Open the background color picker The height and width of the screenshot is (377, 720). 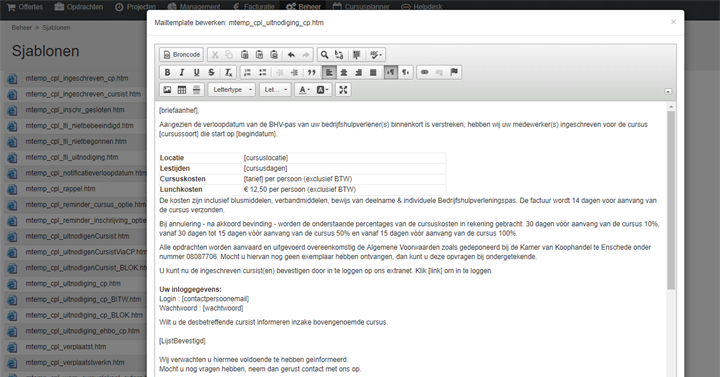[322, 90]
